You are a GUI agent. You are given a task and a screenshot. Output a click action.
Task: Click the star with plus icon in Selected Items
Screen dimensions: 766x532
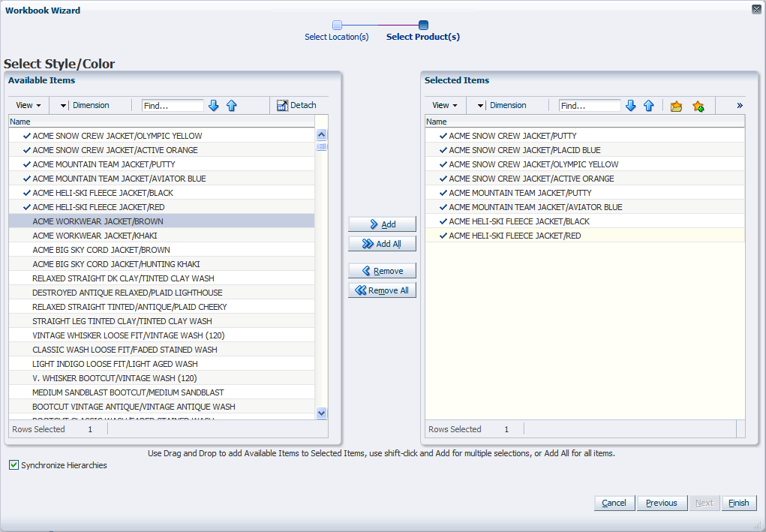(x=698, y=106)
